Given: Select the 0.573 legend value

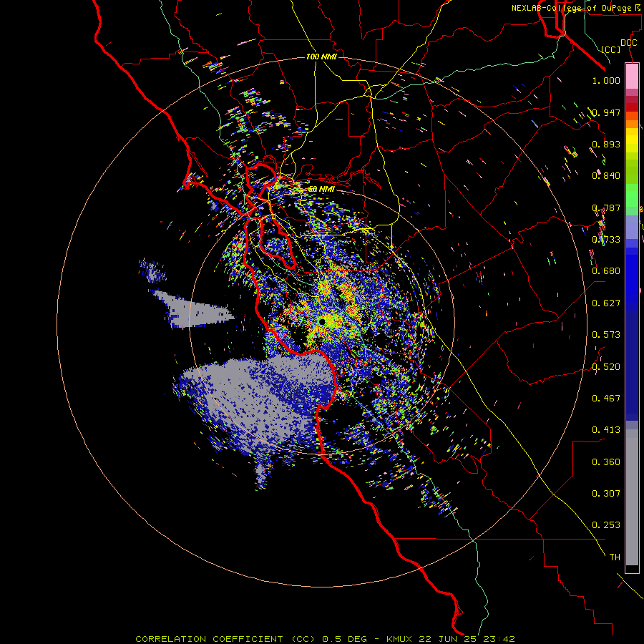Looking at the screenshot, I should tap(606, 334).
